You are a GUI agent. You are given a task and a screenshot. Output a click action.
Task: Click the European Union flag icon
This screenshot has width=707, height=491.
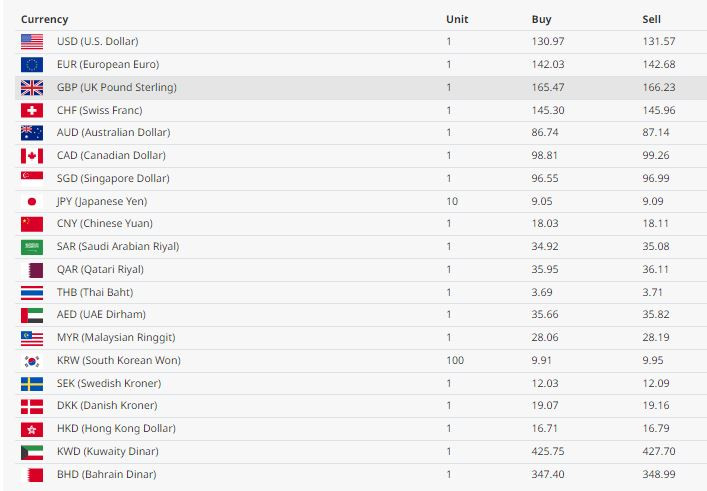point(32,65)
